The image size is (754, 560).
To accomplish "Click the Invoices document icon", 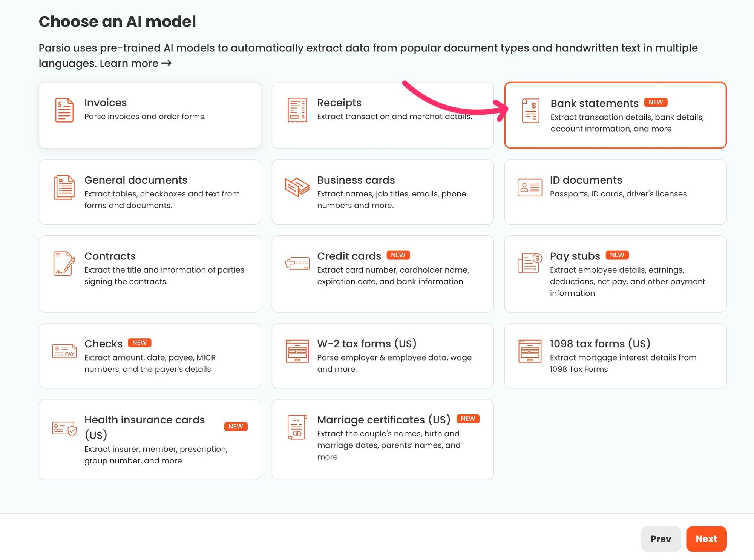I will pyautogui.click(x=64, y=110).
